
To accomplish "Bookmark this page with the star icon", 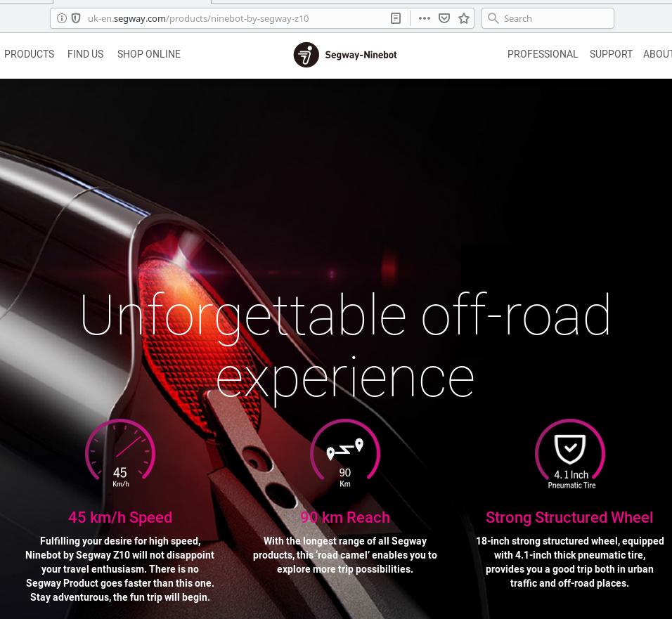I will (x=464, y=18).
